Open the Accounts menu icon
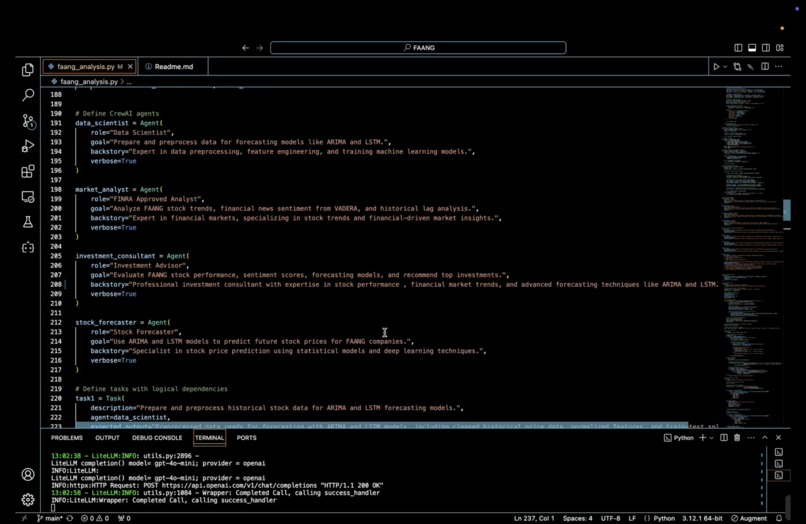Image resolution: width=806 pixels, height=524 pixels. (28, 474)
